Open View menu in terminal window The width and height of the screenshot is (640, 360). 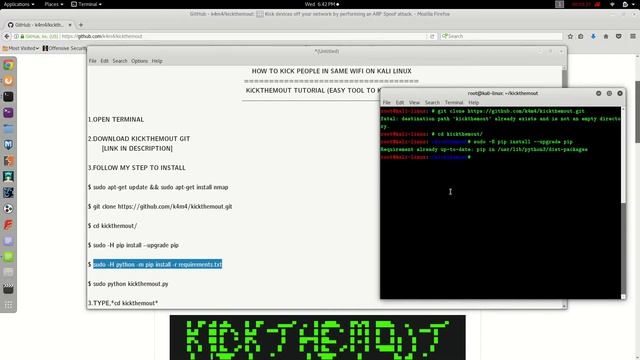414,102
